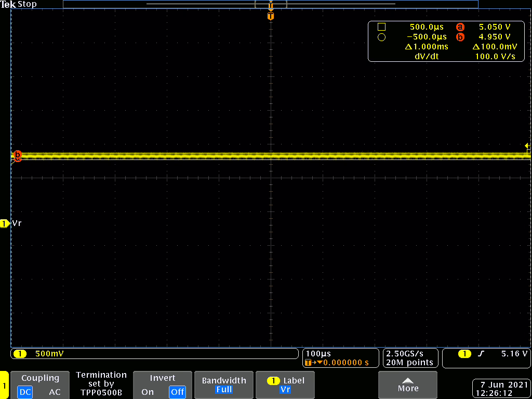
Task: Click the square cursor symbol in the readout box
Action: 381,26
